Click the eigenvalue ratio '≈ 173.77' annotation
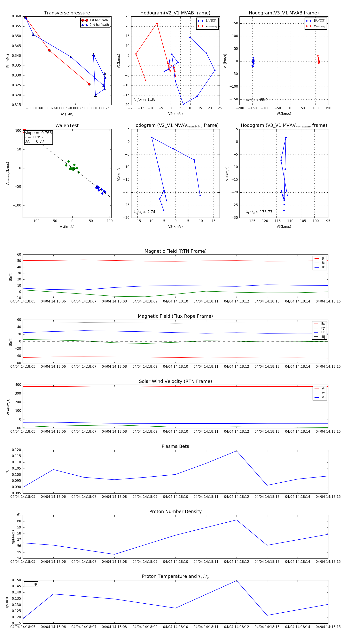351x644 pixels. point(259,212)
